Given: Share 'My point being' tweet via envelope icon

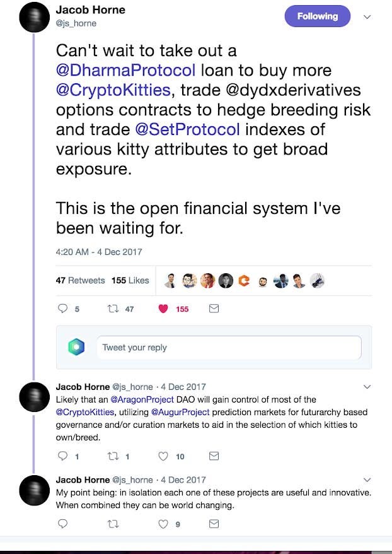Looking at the screenshot, I should (x=214, y=524).
